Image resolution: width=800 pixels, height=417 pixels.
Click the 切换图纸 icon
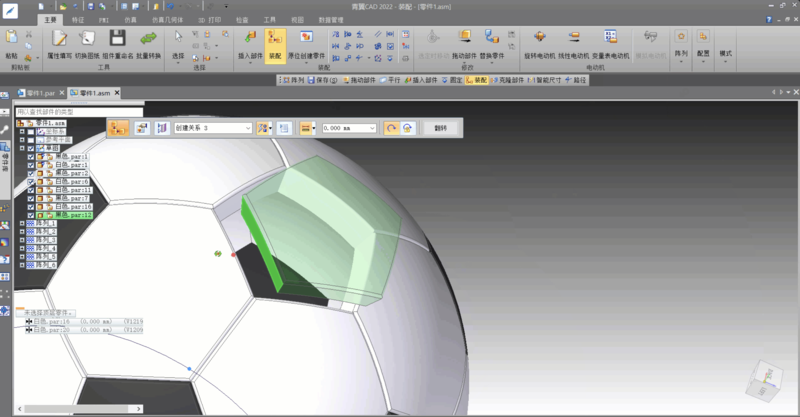(x=87, y=39)
